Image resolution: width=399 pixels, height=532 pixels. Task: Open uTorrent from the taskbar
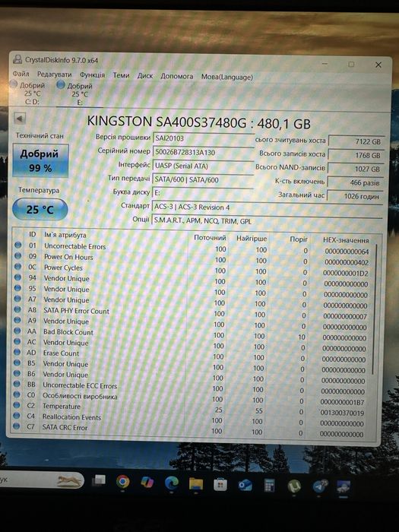294,486
